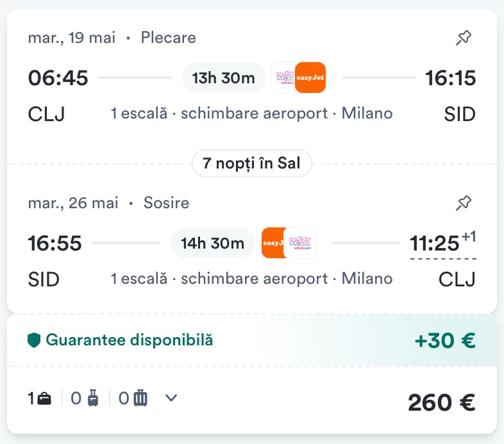Click the Guarantee disponibilă text

click(129, 340)
